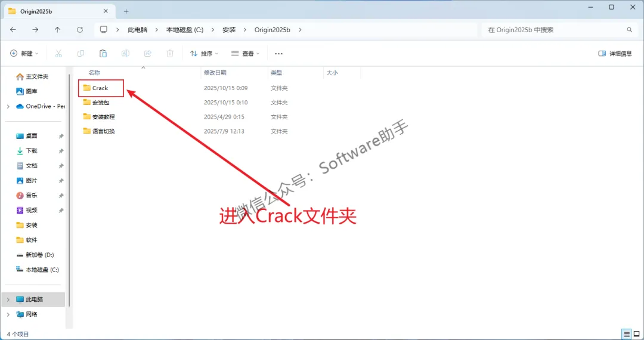
Task: Click 2025/7/9 12:13 date cell
Action: 224,131
